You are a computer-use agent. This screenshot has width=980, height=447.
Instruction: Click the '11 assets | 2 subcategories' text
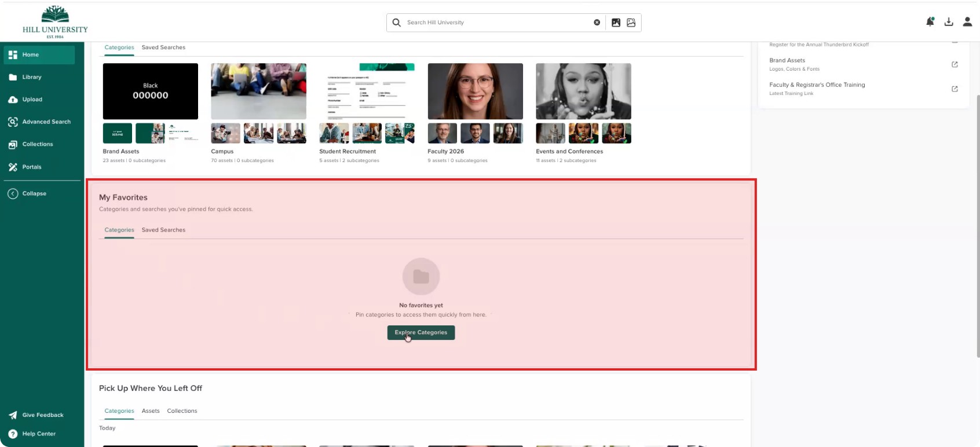pyautogui.click(x=566, y=160)
